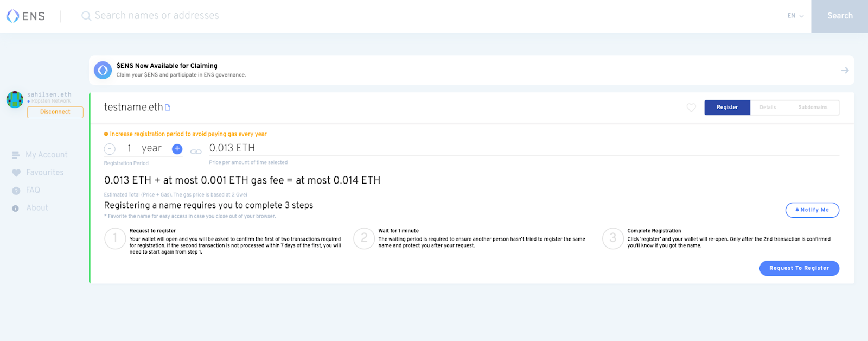Click the registration period year value

(144, 148)
